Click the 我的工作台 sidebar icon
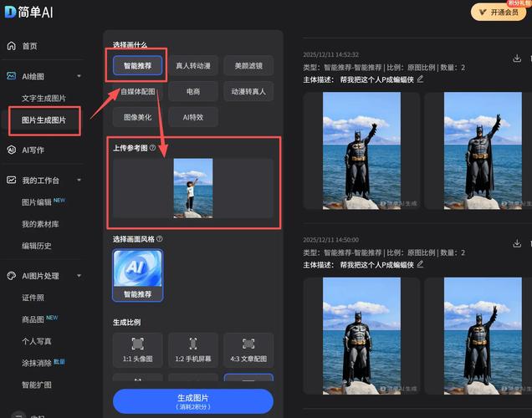The image size is (532, 418). pos(12,180)
